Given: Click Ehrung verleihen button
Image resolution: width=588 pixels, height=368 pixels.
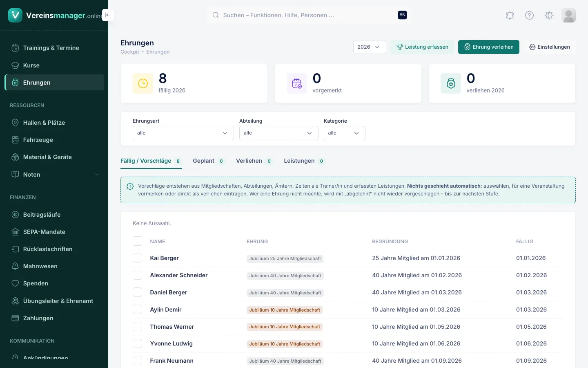Looking at the screenshot, I should [489, 47].
